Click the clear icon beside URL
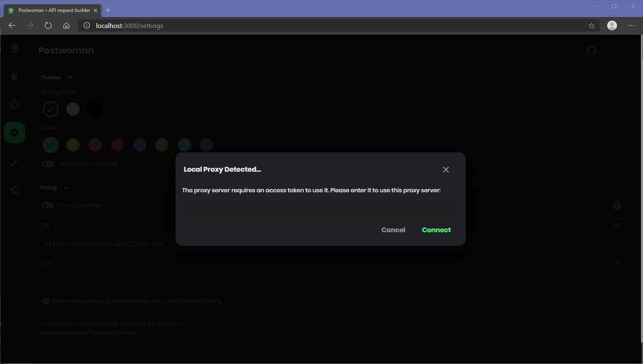Viewport: 643px width, 364px height. (x=617, y=225)
